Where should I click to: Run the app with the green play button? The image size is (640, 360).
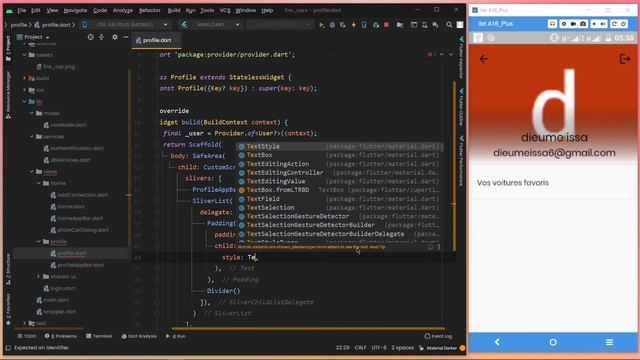pyautogui.click(x=322, y=25)
